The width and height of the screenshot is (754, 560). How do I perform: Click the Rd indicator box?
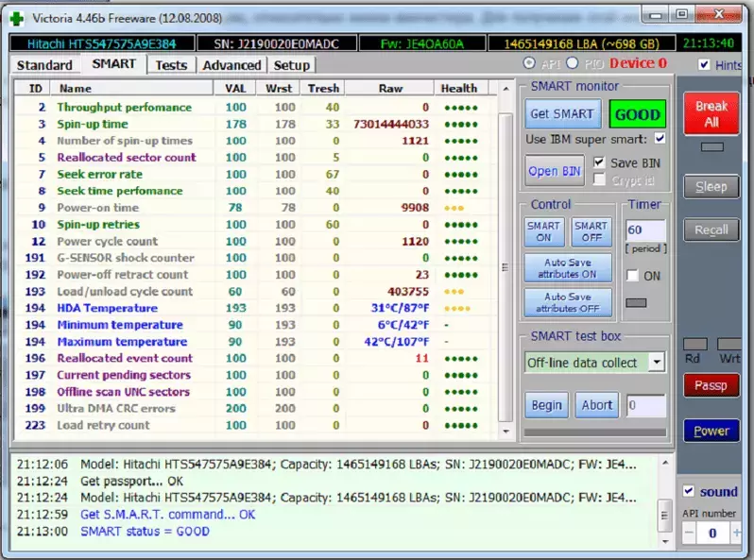[695, 344]
